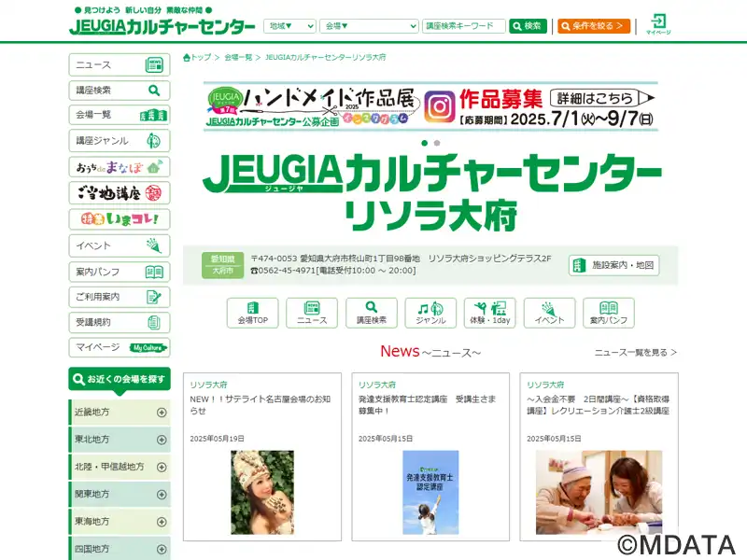
Task: Click ニュース一覧を見る link
Action: tap(636, 353)
